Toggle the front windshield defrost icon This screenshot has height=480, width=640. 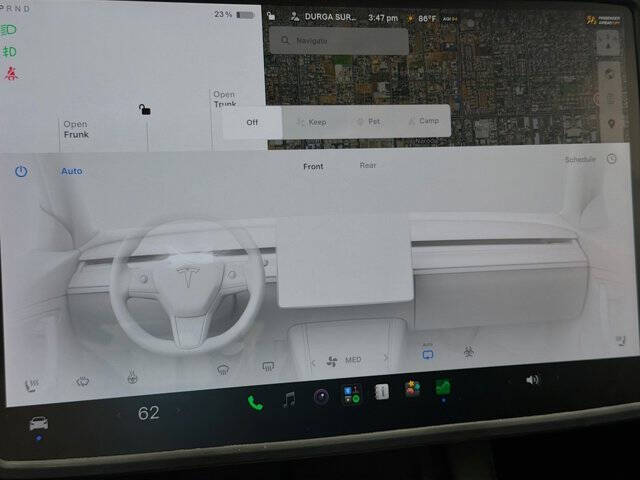[x=223, y=370]
